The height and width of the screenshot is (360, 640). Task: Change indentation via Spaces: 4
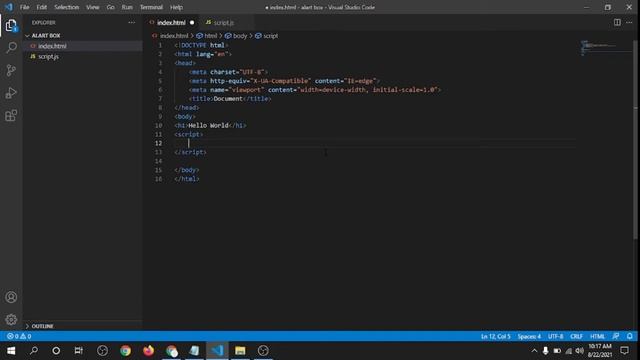pyautogui.click(x=529, y=336)
